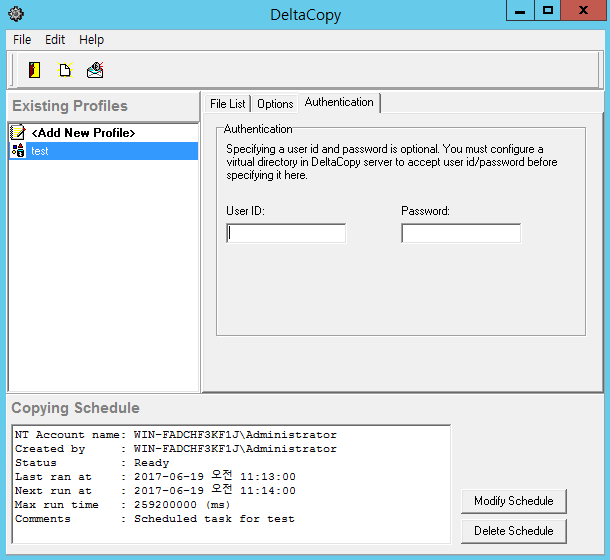610x560 pixels.
Task: Select the Authentication tab
Action: (x=339, y=103)
